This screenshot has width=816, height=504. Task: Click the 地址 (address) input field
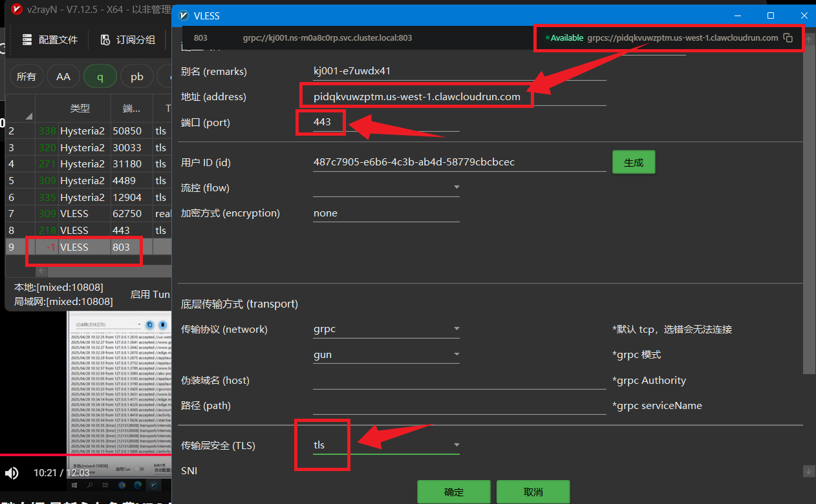459,97
